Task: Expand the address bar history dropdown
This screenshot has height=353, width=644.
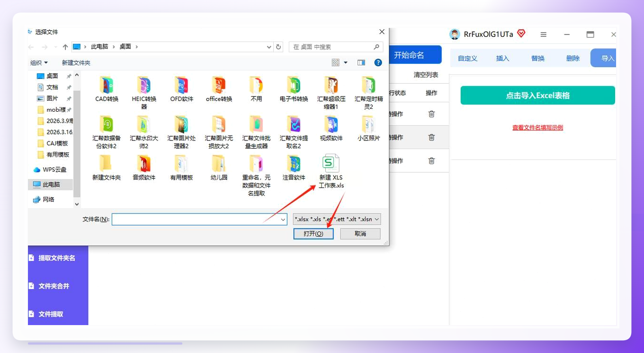Action: 269,47
